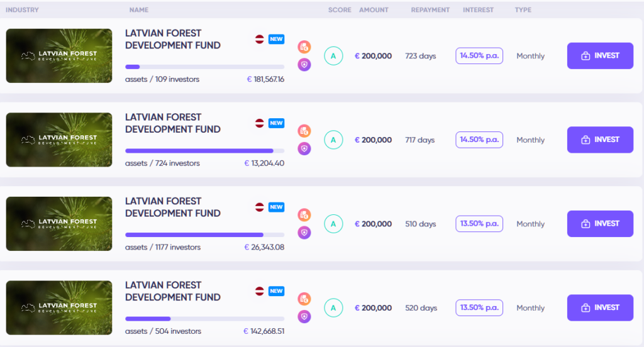Invest in the 717 days loan
The width and height of the screenshot is (644, 347).
click(600, 140)
